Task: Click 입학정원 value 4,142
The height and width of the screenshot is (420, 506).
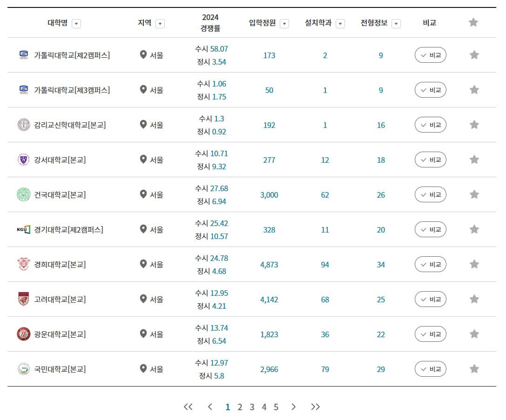Action: click(269, 300)
